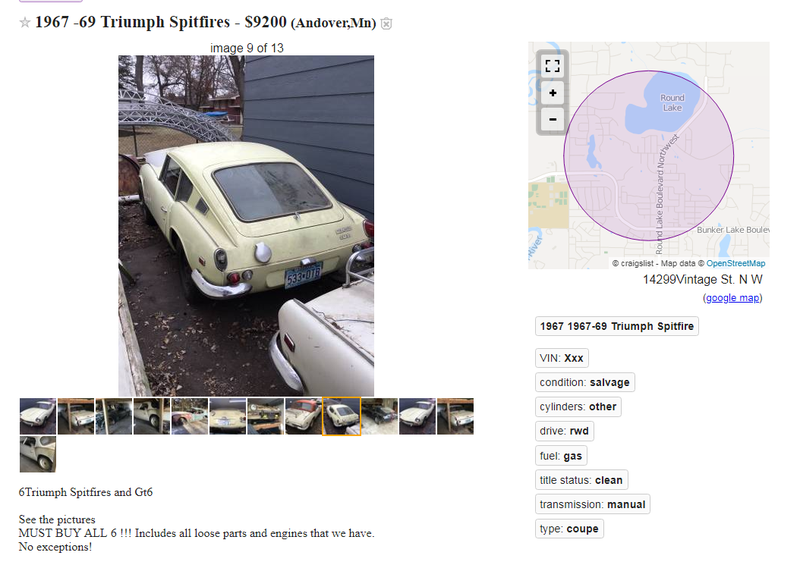Star this Triumph Spitfires listing as favorite
The height and width of the screenshot is (565, 800).
tap(24, 22)
